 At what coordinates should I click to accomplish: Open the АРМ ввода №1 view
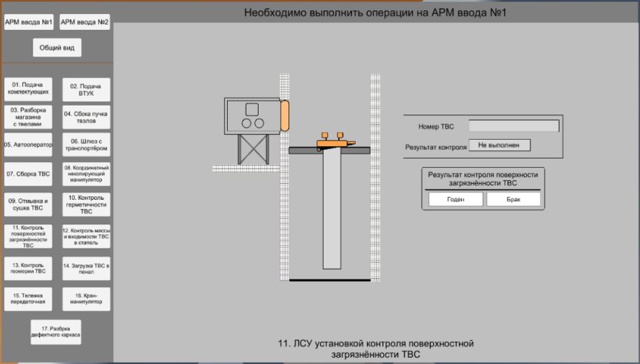point(29,22)
